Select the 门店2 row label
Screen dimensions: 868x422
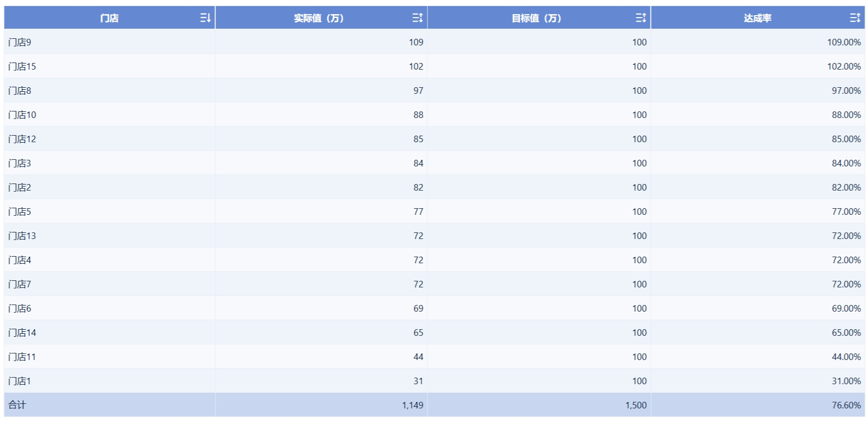click(20, 188)
